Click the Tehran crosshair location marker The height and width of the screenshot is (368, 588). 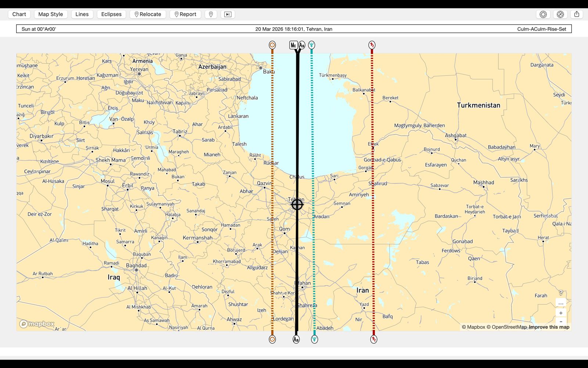(x=297, y=205)
